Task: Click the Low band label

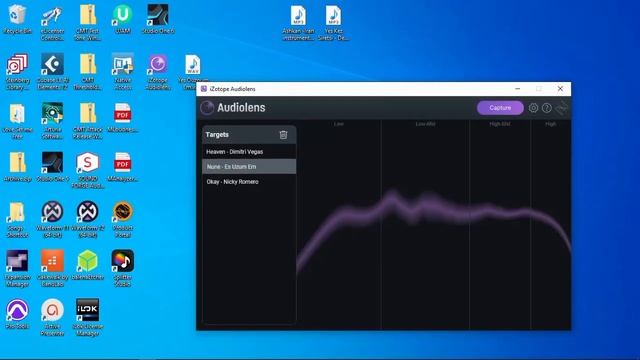Action: coord(339,124)
